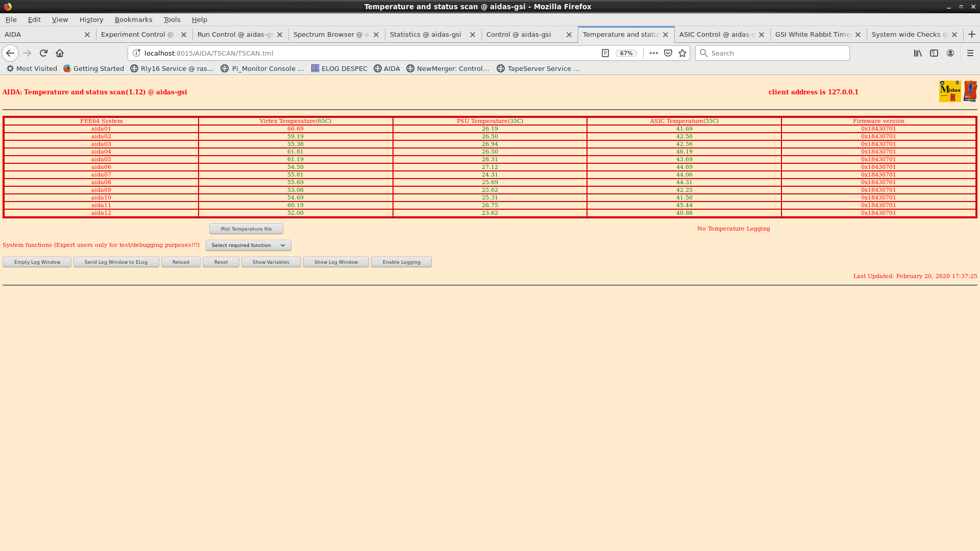This screenshot has height=551, width=980.
Task: Open the Bookmarks menu
Action: pos(133,19)
